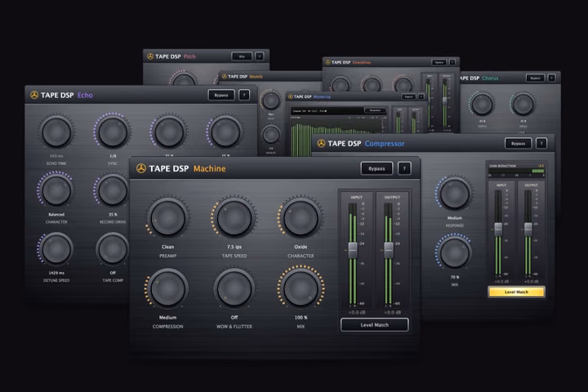Click the Machine Input fader handle
This screenshot has height=392, width=588.
pos(353,250)
